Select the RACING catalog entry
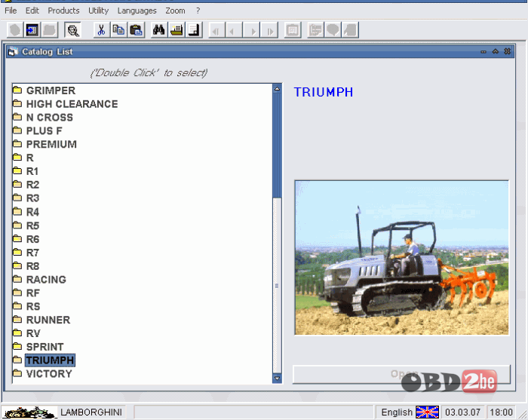Screen dimensions: 528x420 pyautogui.click(x=46, y=279)
